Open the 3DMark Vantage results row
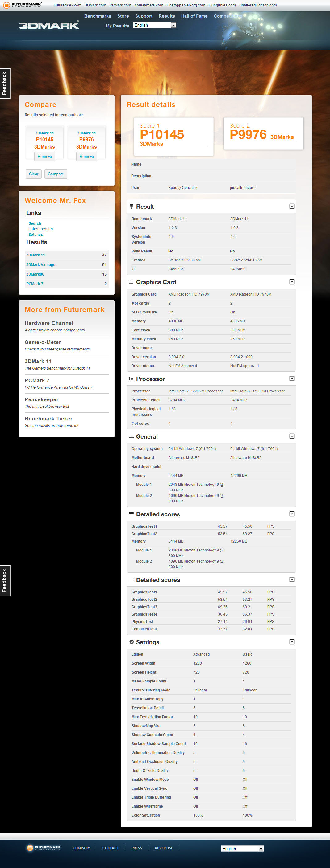The image size is (330, 868). click(66, 264)
